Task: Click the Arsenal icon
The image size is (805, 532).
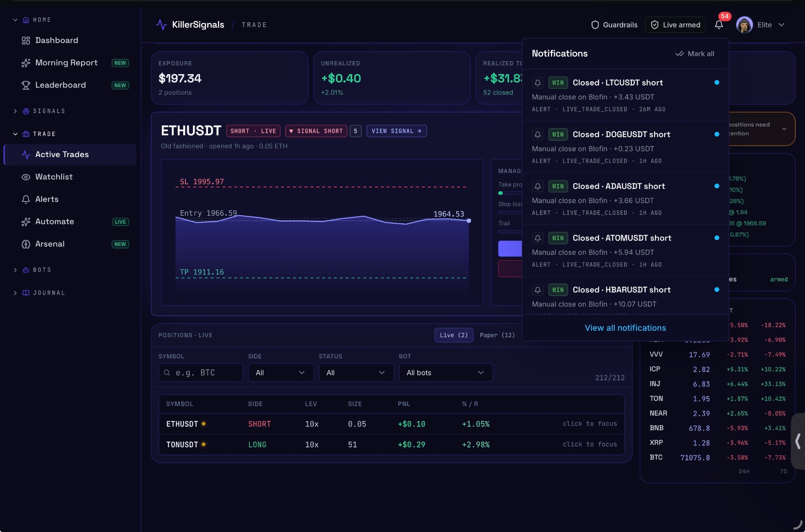Action: tap(26, 244)
